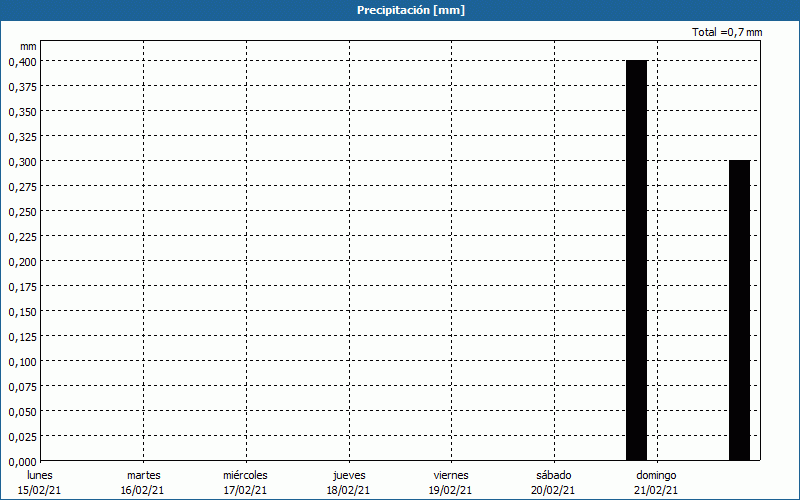Click the 0,200 y-axis value
Viewport: 800px width, 500px height.
pyautogui.click(x=22, y=262)
